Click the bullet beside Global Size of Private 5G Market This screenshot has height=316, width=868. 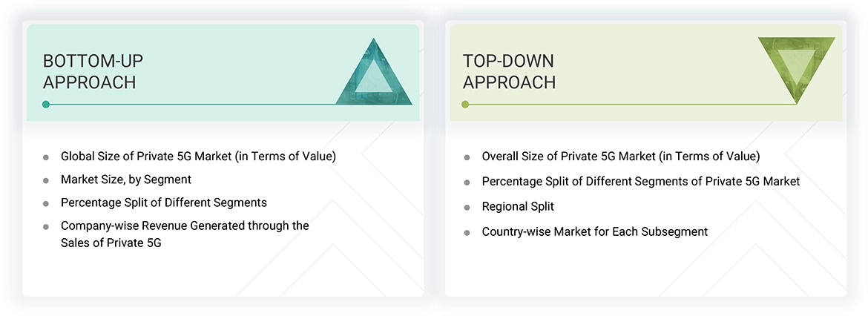[x=46, y=157]
